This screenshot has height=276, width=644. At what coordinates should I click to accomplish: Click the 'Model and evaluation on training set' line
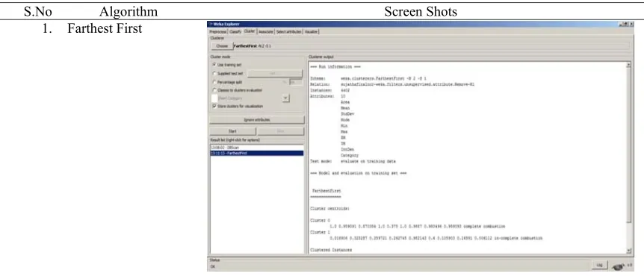[x=358, y=173]
